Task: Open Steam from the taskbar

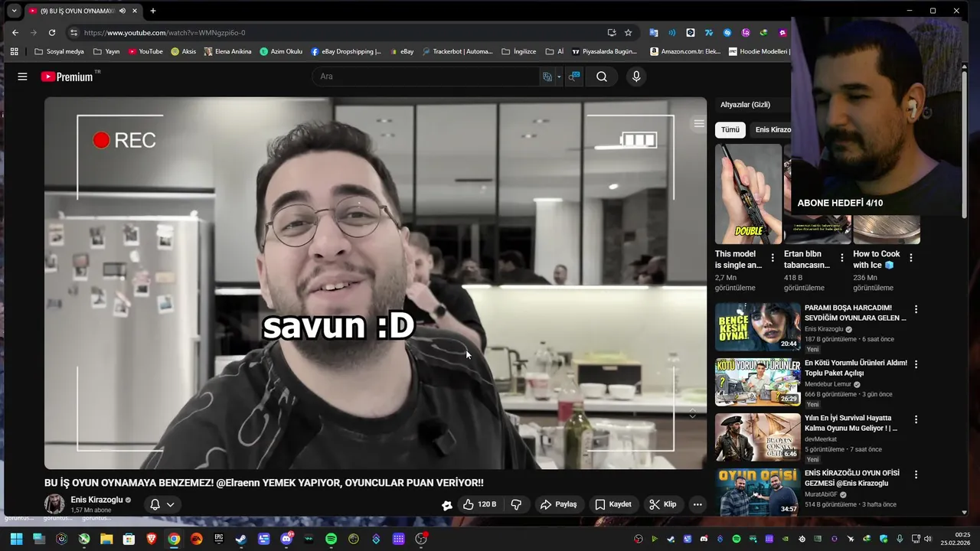Action: click(241, 539)
